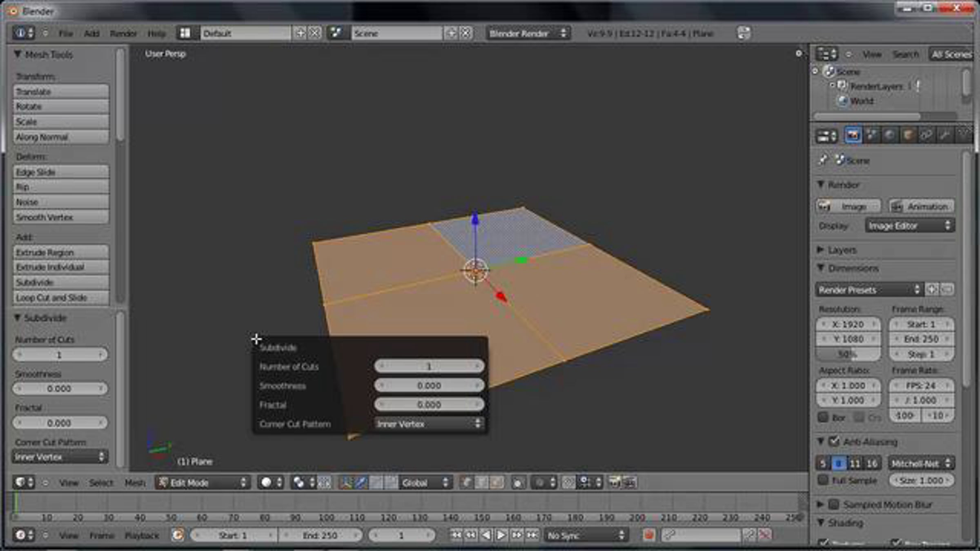Open the Modifiers wrench tab icon
The width and height of the screenshot is (980, 551).
944,135
